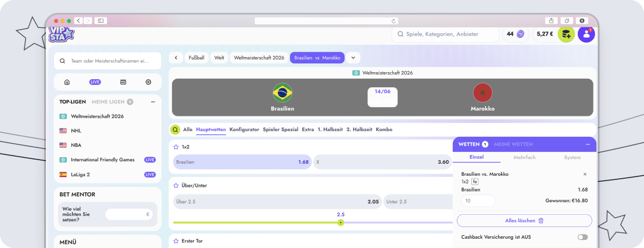
Task: Select the Top-Ligen tab
Action: click(x=73, y=101)
